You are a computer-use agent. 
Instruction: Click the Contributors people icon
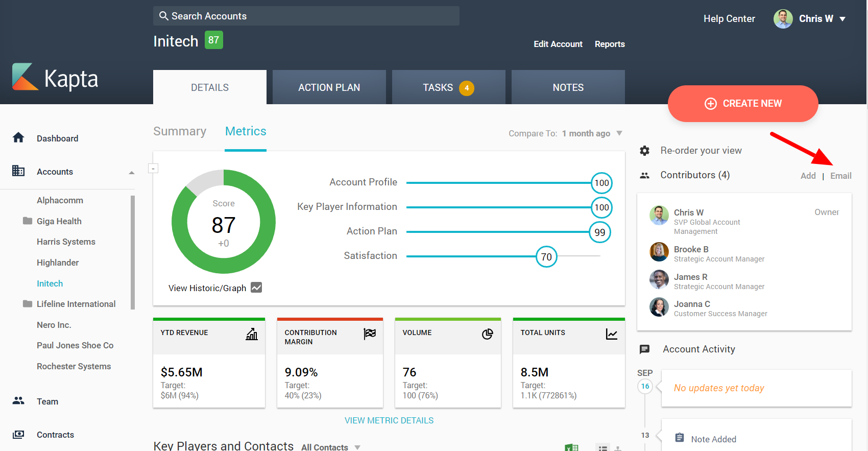pos(645,175)
